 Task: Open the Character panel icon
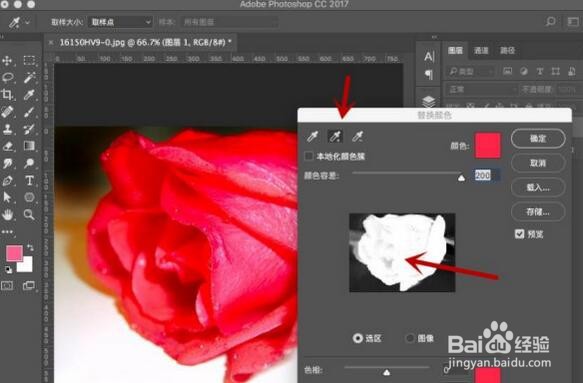click(429, 57)
